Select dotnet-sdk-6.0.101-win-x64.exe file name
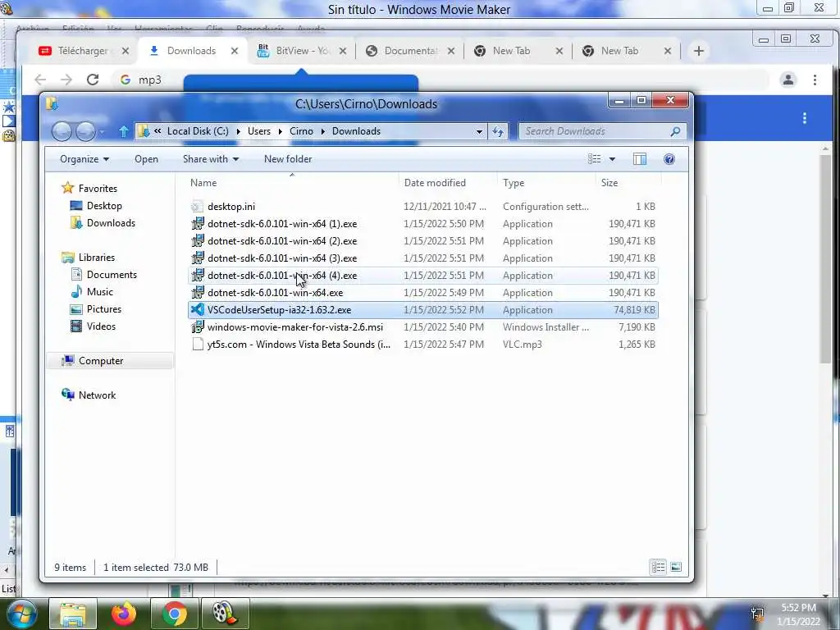Viewport: 840px width, 630px height. [275, 293]
